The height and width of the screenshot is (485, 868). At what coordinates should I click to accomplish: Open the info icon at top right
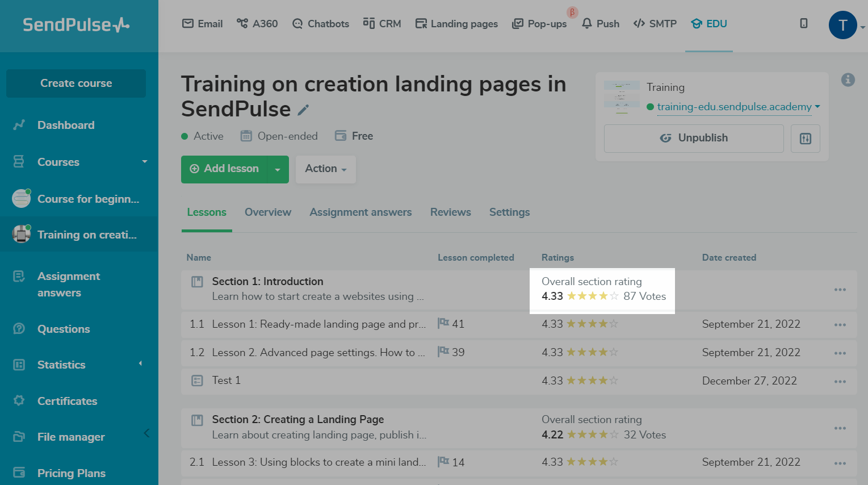point(848,80)
